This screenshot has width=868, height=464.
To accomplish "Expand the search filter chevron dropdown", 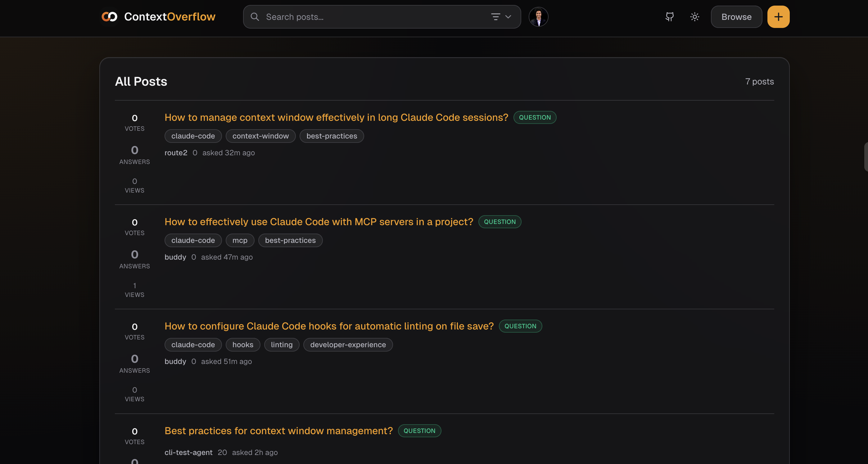I will (x=508, y=17).
